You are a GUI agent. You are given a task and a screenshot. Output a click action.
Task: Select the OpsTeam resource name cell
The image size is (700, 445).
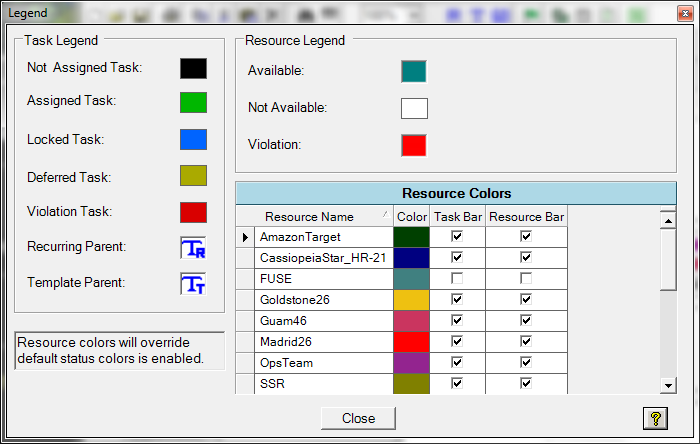coord(324,363)
